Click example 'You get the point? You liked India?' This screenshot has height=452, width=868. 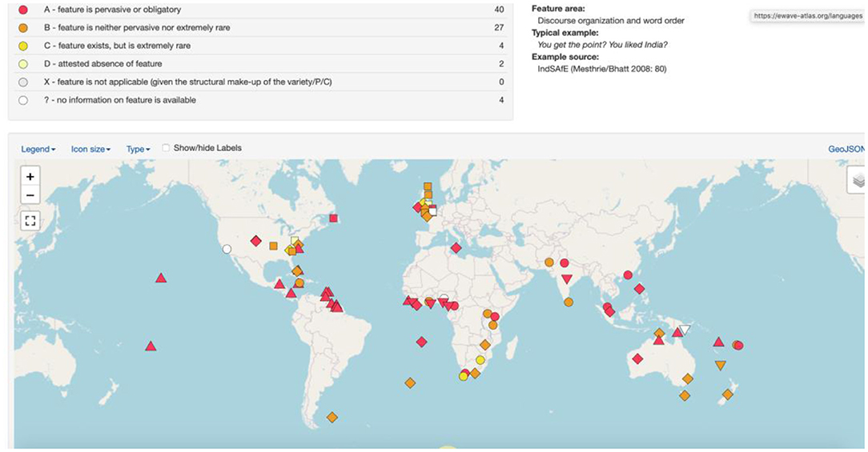pyautogui.click(x=602, y=45)
